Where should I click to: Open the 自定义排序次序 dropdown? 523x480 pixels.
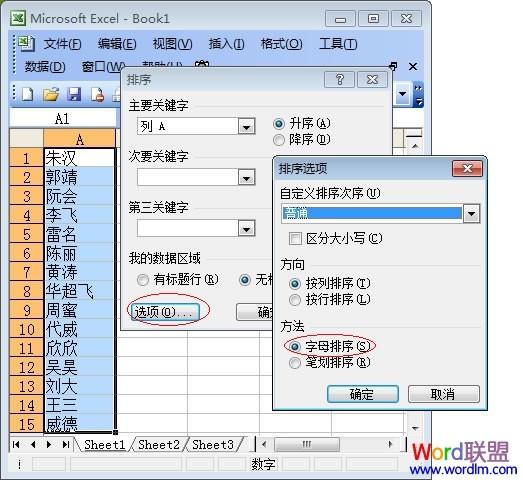click(471, 214)
